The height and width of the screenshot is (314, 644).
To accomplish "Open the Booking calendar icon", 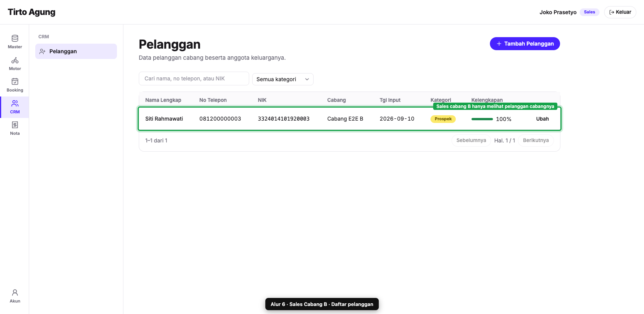I will tap(15, 82).
